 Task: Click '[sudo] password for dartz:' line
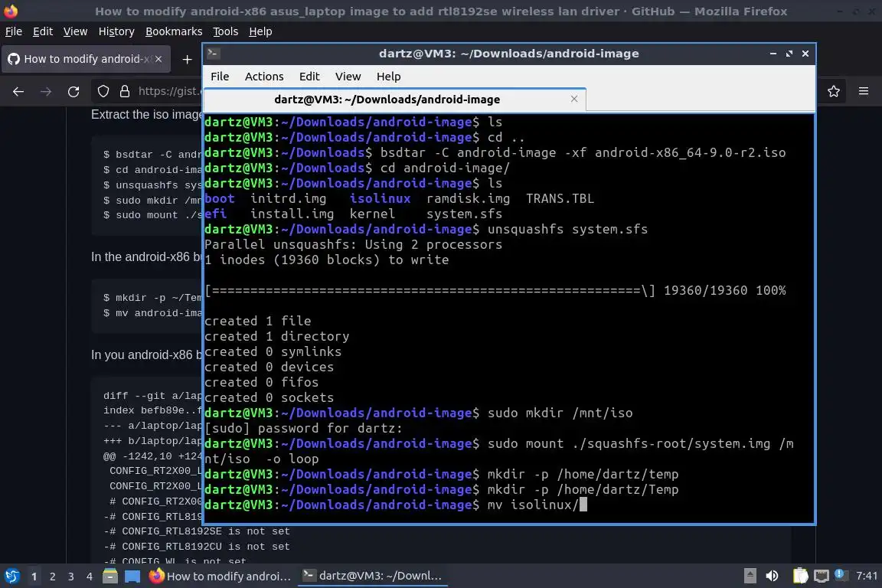(x=303, y=428)
